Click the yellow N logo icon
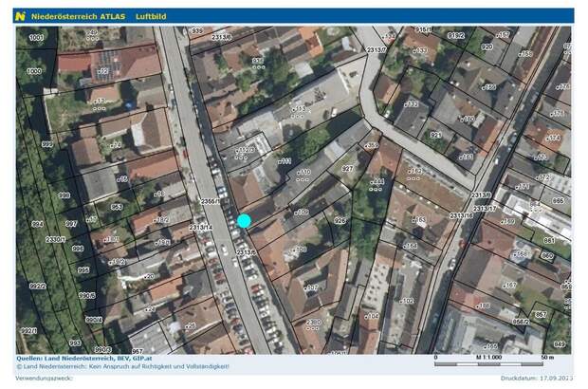Image resolution: width=588 pixels, height=389 pixels. [x=20, y=16]
